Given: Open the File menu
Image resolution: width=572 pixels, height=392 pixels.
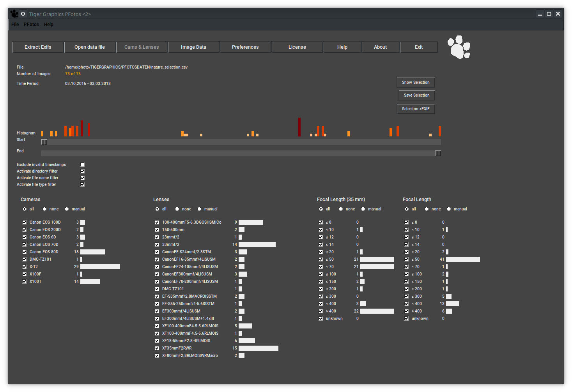Looking at the screenshot, I should pos(15,25).
